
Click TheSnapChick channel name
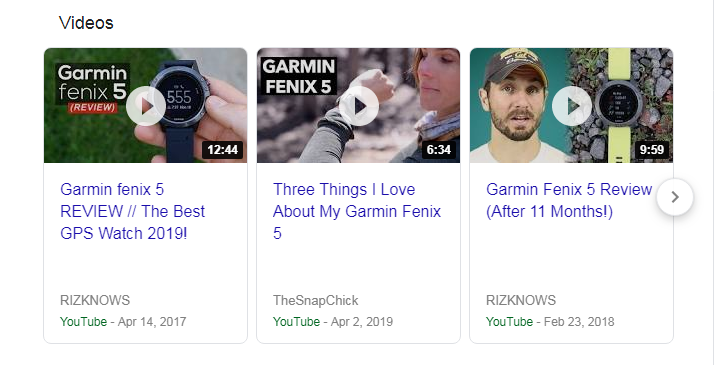point(316,300)
